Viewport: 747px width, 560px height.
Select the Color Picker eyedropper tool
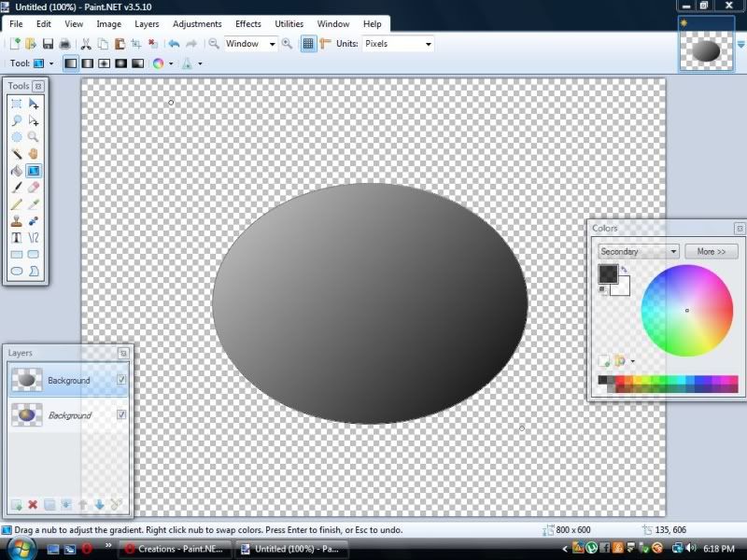point(34,203)
